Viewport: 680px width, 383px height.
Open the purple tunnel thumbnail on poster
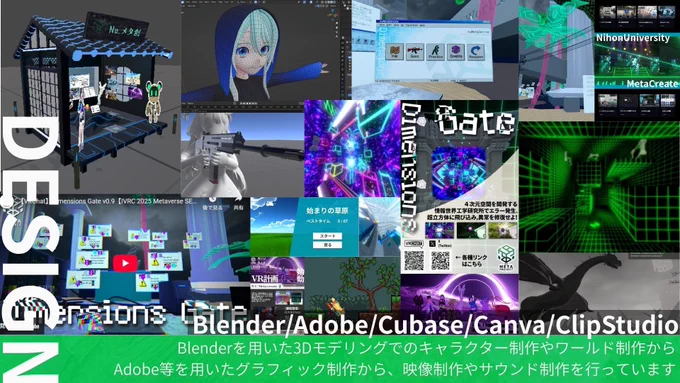pyautogui.click(x=440, y=230)
